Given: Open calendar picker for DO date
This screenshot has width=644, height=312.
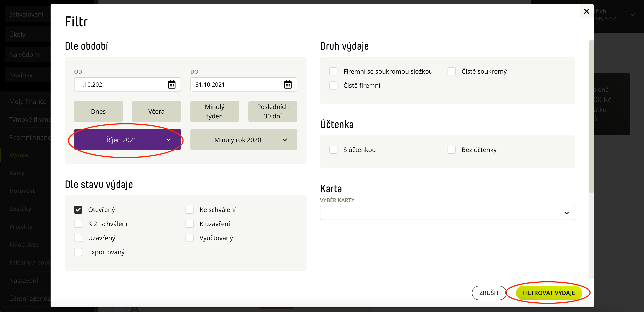Looking at the screenshot, I should pyautogui.click(x=288, y=85).
